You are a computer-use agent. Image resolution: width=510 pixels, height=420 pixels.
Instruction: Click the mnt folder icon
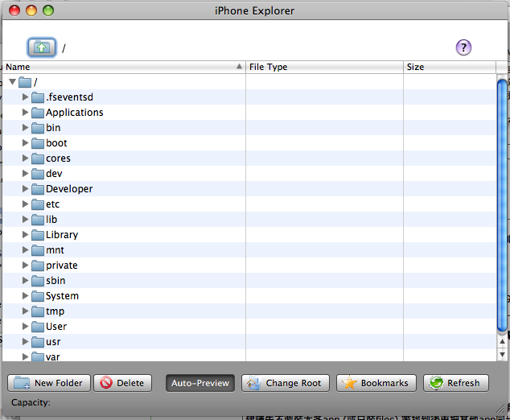pos(38,250)
